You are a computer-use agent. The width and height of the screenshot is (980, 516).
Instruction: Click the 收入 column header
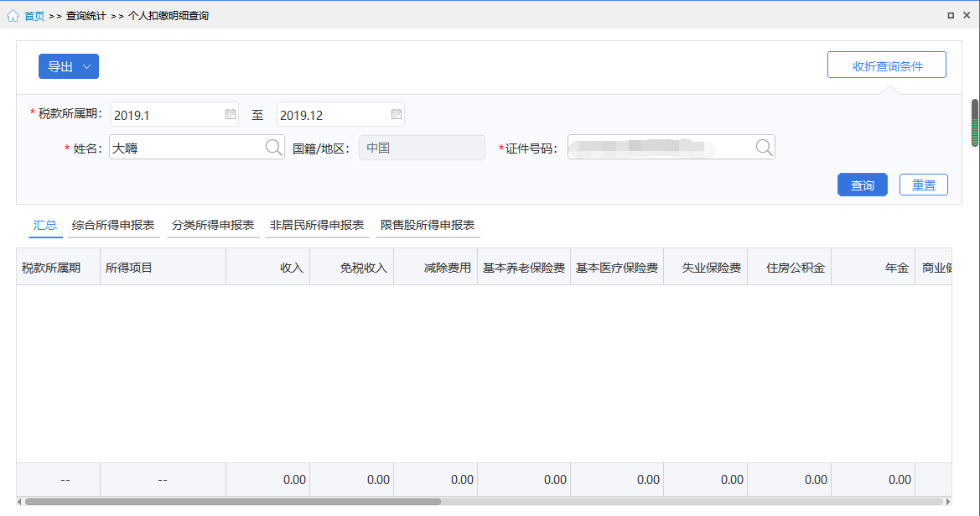pyautogui.click(x=268, y=268)
